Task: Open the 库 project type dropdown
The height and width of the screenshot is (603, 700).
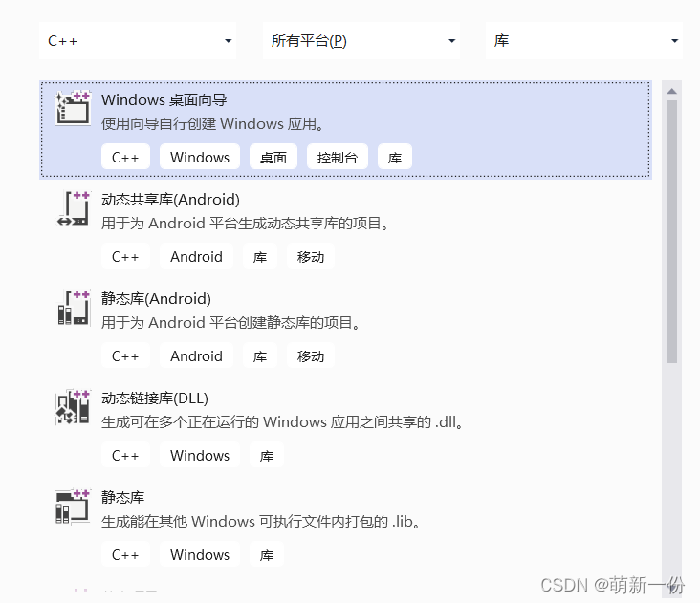Action: coord(584,41)
